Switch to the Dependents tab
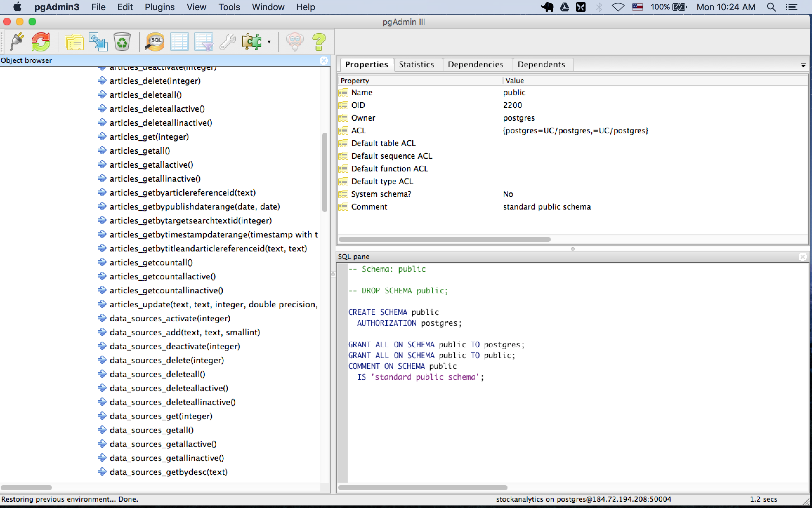Image resolution: width=812 pixels, height=508 pixels. pyautogui.click(x=541, y=64)
